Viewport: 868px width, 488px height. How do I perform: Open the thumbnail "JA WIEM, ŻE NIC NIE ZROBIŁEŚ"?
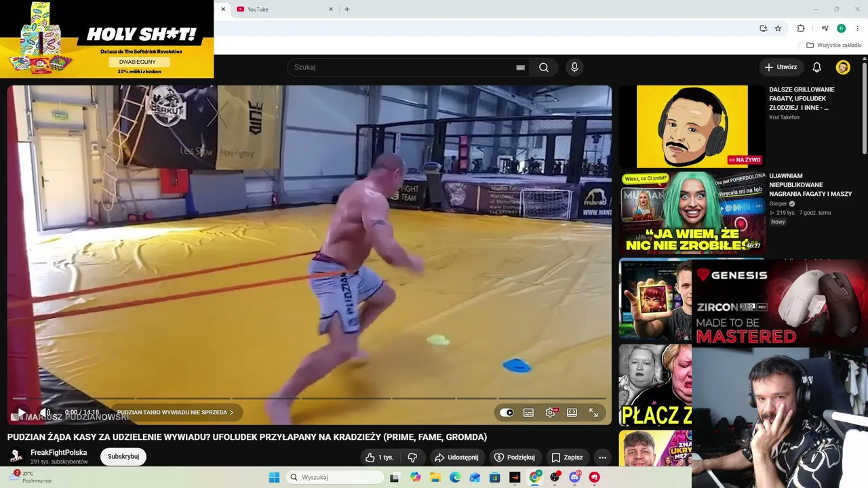(692, 213)
